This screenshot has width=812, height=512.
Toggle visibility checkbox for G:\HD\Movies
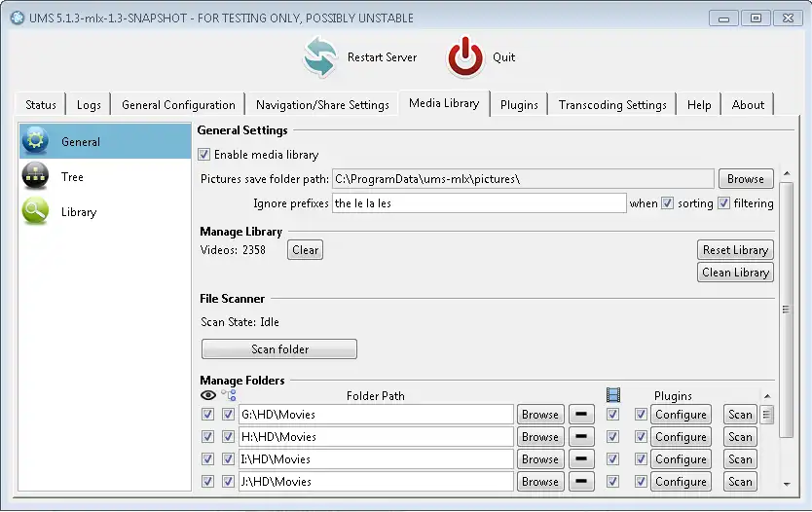pyautogui.click(x=207, y=414)
